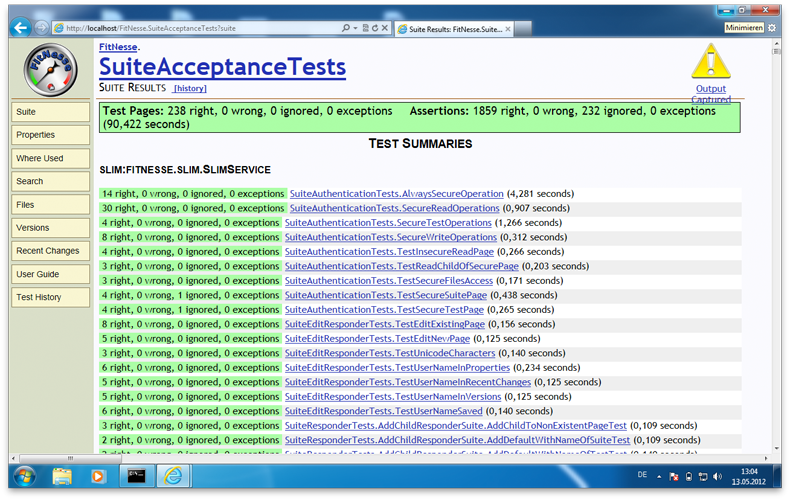Viewport: 790px width, 500px height.
Task: Open Properties from the sidebar
Action: (50, 135)
